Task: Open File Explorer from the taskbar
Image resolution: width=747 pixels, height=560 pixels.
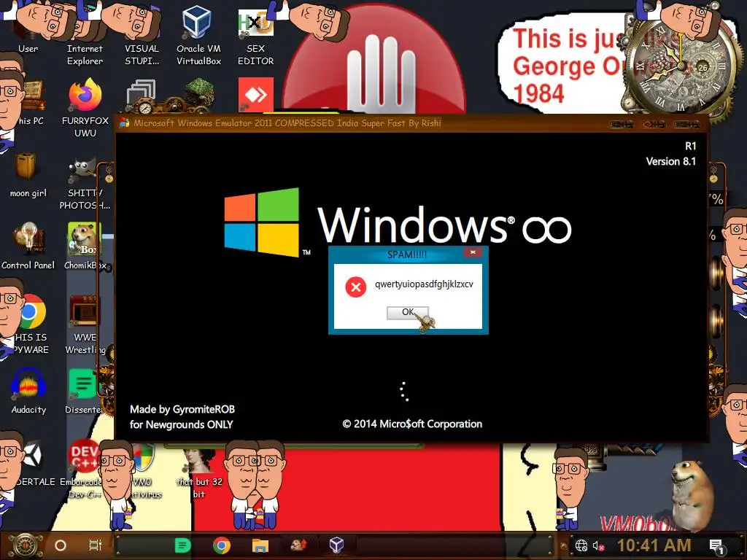Action: click(260, 545)
